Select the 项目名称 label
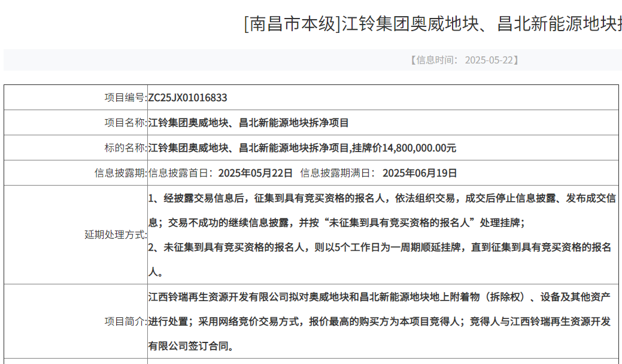Screen dimensions: 622x364 click(126, 123)
